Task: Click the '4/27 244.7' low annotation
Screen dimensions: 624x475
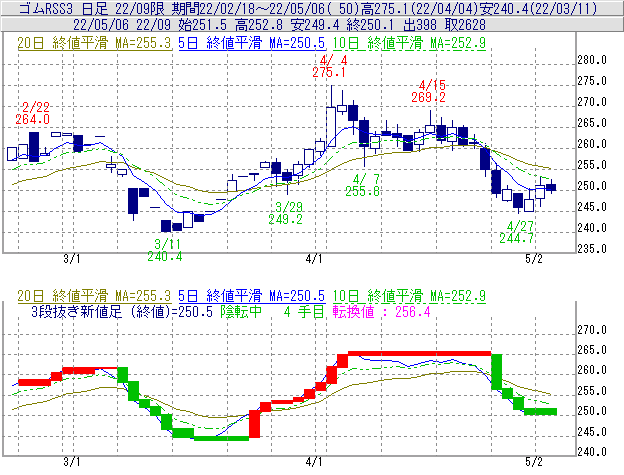Action: (517, 232)
